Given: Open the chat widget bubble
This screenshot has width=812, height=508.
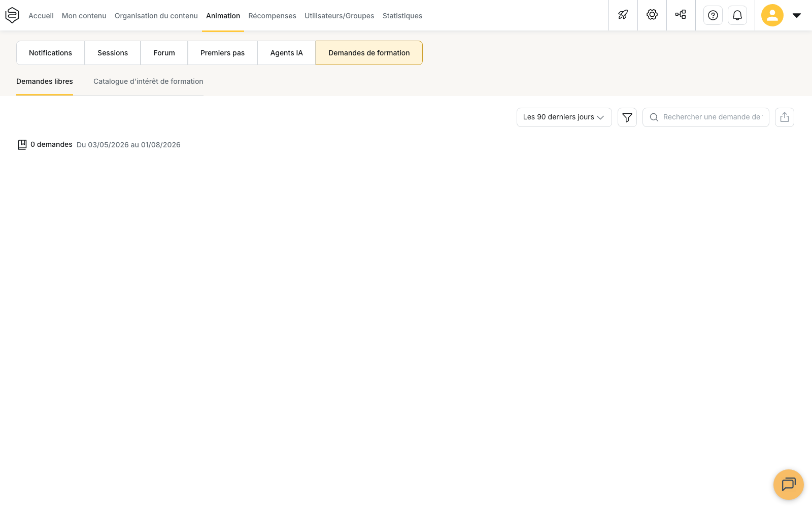Looking at the screenshot, I should pyautogui.click(x=789, y=485).
